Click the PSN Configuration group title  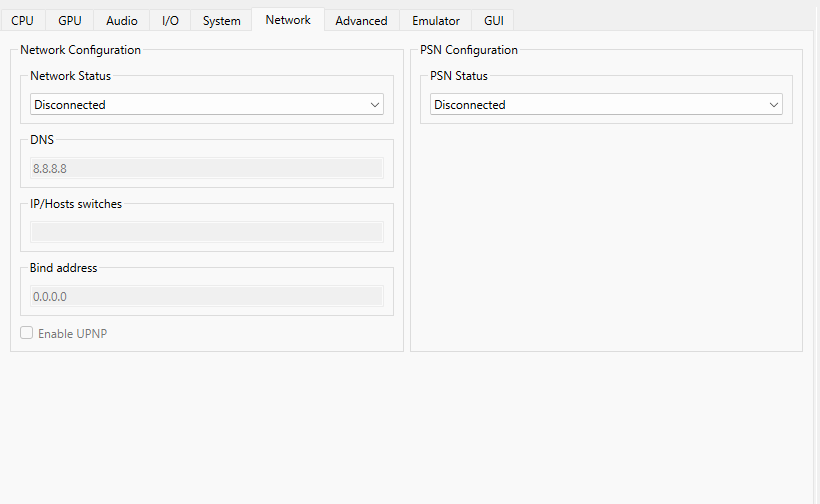point(469,50)
